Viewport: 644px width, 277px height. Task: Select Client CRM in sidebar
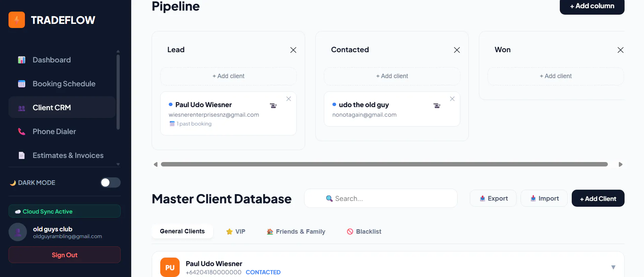[62, 107]
